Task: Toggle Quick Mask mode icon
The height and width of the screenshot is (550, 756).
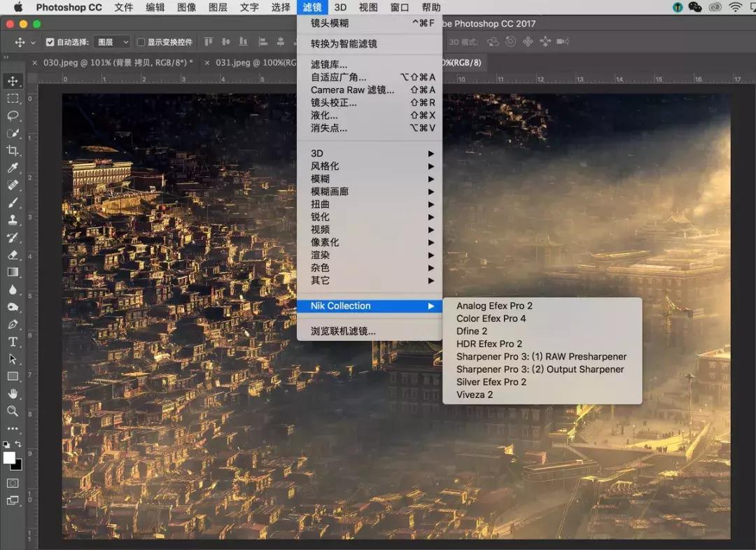Action: (13, 483)
